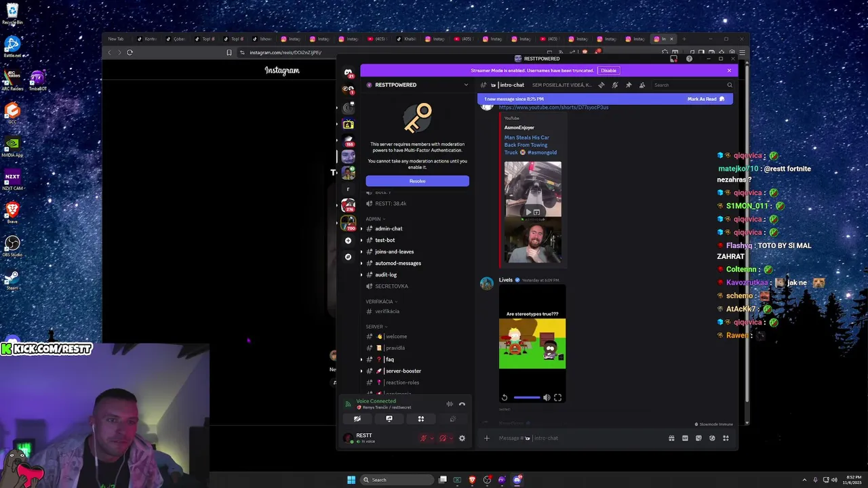Open the gift icon in message bar
Screen dimensions: 868x488
[x=671, y=438]
